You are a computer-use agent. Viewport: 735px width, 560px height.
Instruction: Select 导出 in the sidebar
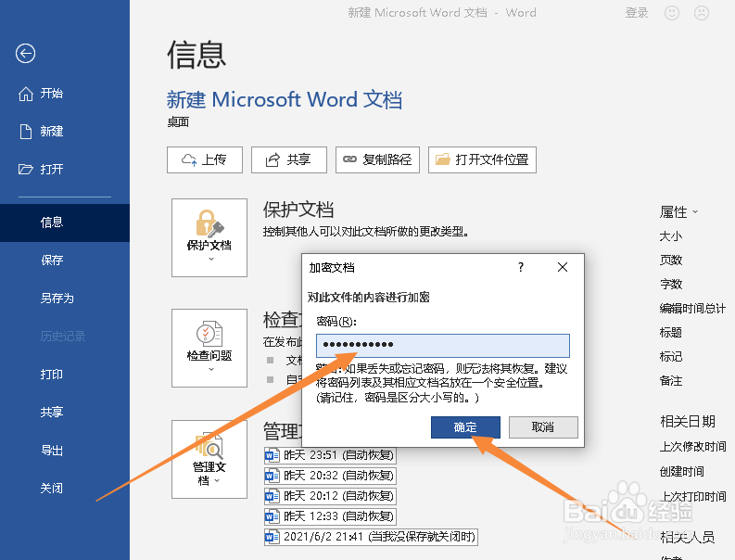coord(65,451)
